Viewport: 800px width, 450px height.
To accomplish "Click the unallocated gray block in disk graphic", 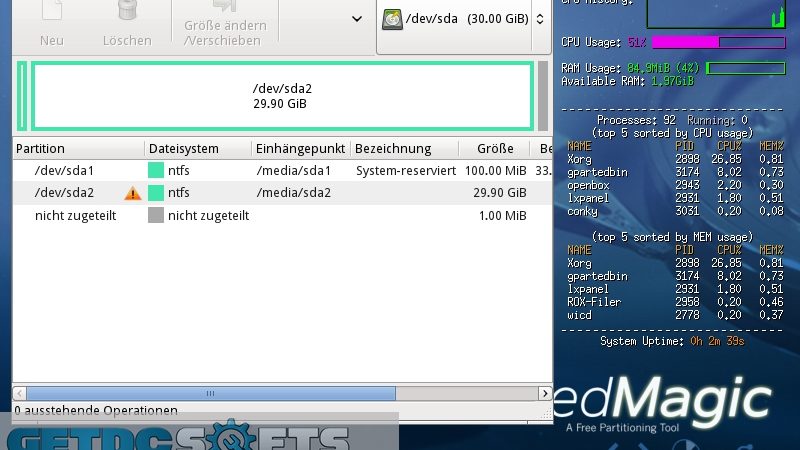I will [x=543, y=96].
